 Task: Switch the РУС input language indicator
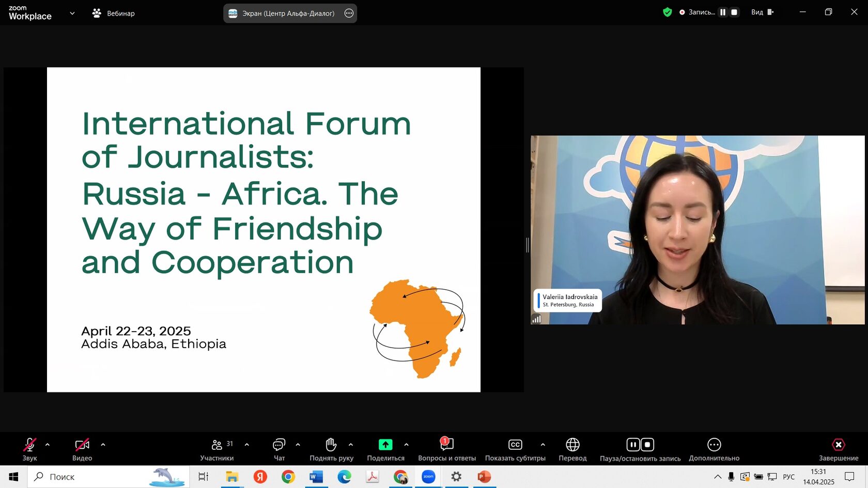789,477
